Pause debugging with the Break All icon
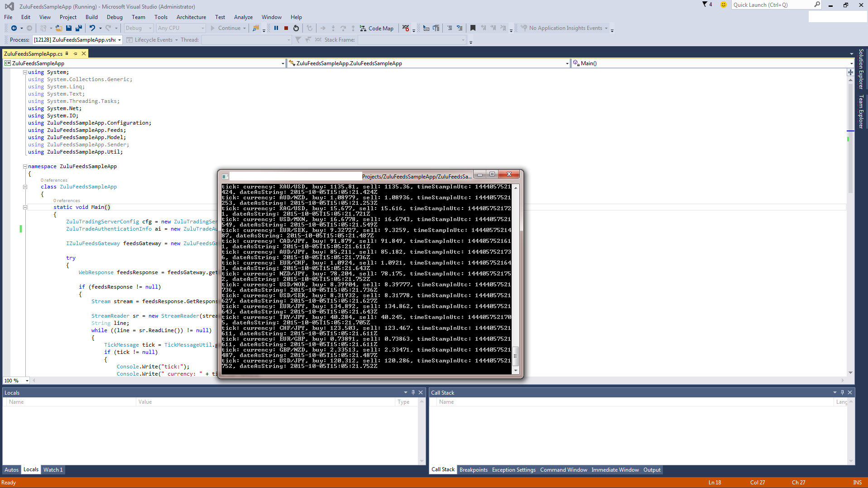This screenshot has height=488, width=868. tap(276, 28)
